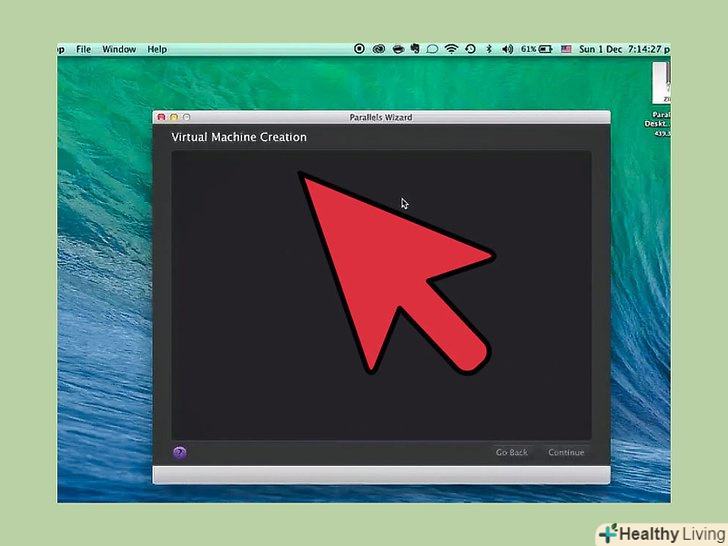Click the speech bubble messages icon
The image size is (728, 546).
click(432, 49)
